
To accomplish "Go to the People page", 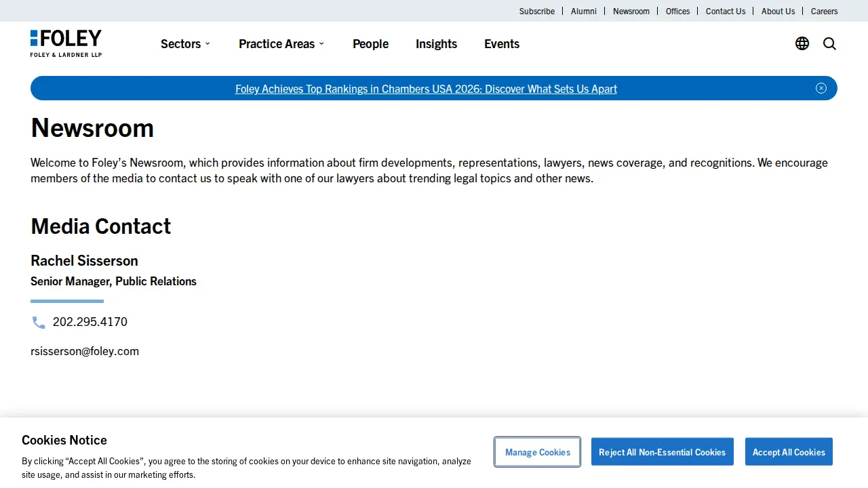I will tap(370, 43).
